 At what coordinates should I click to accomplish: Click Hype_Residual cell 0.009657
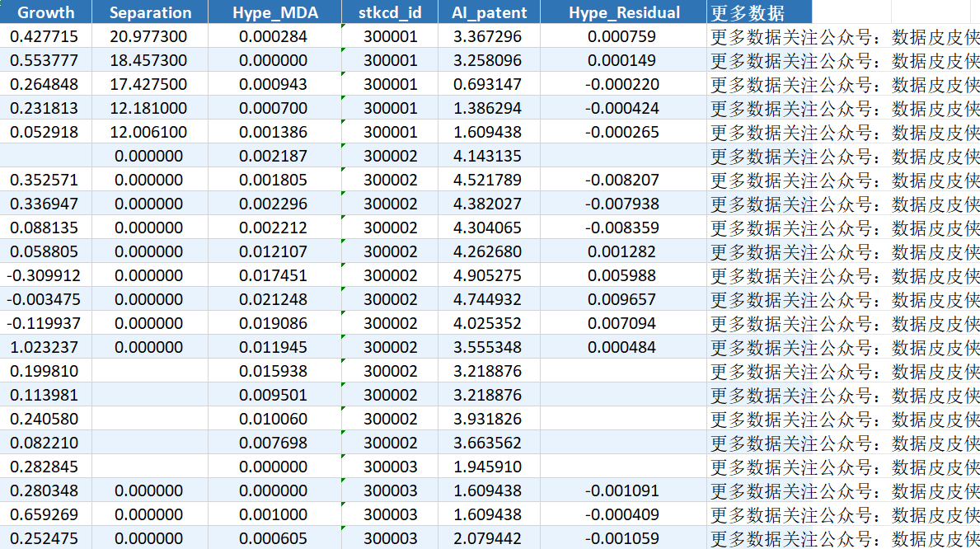pyautogui.click(x=624, y=299)
